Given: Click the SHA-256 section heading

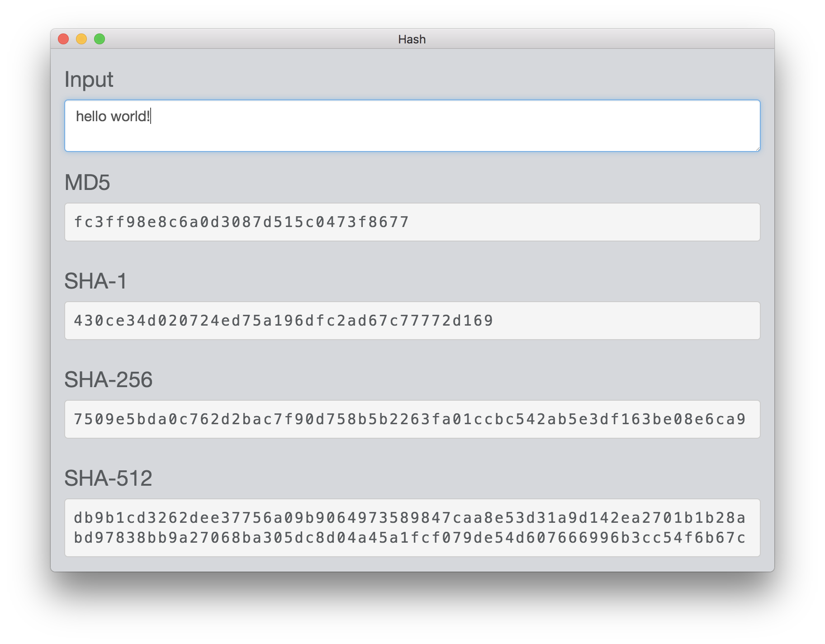Looking at the screenshot, I should (x=109, y=379).
